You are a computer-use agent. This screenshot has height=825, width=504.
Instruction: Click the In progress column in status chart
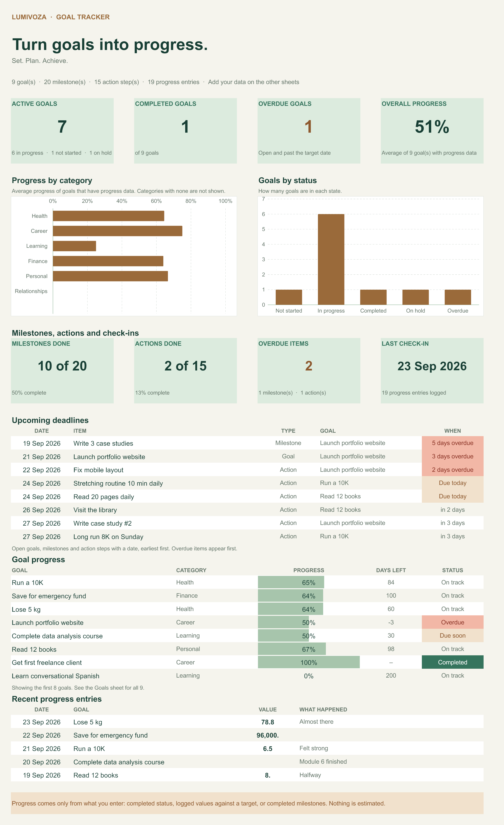331,259
